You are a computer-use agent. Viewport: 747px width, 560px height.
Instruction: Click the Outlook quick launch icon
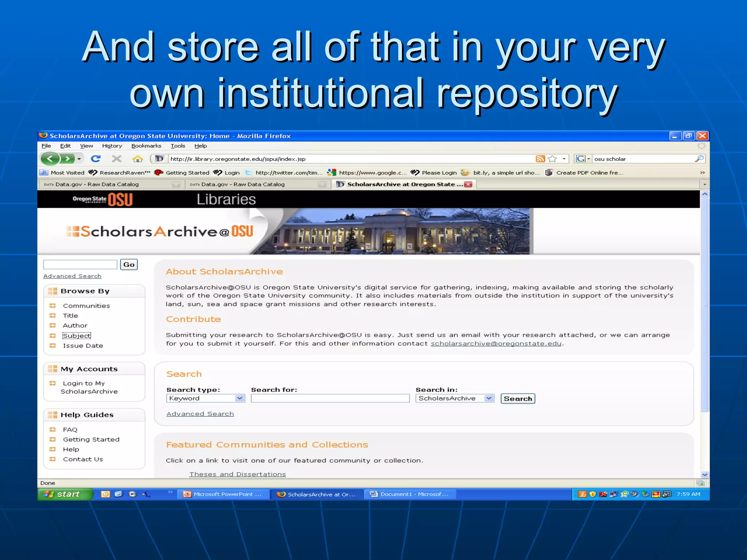click(105, 494)
